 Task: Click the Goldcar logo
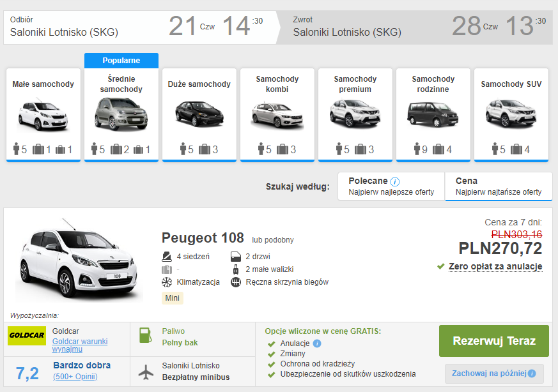(27, 335)
